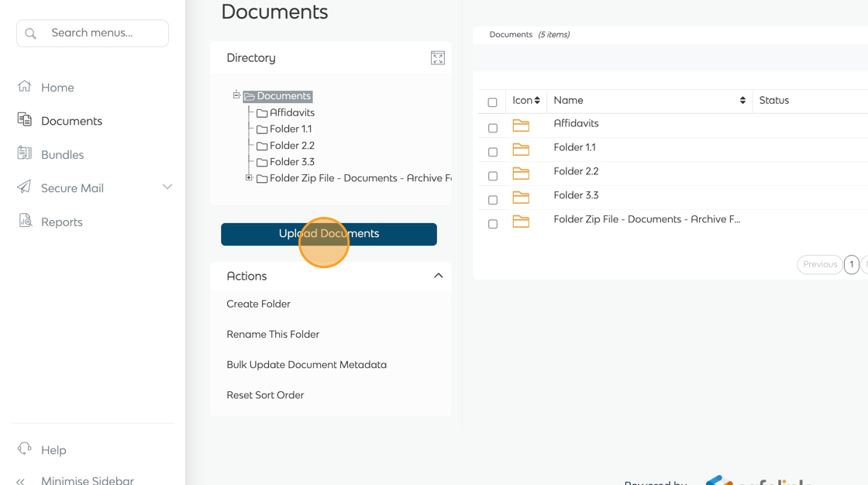Image resolution: width=868 pixels, height=485 pixels.
Task: Collapse the Documents root tree node
Action: [236, 95]
